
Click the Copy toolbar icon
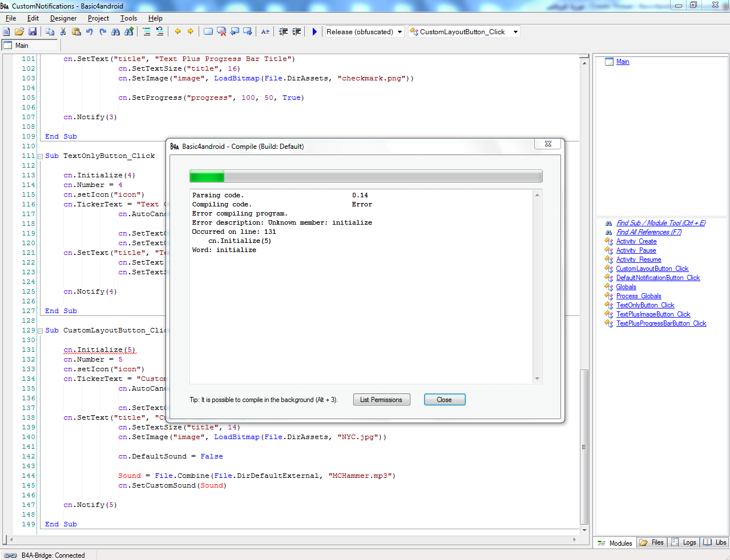point(50,32)
